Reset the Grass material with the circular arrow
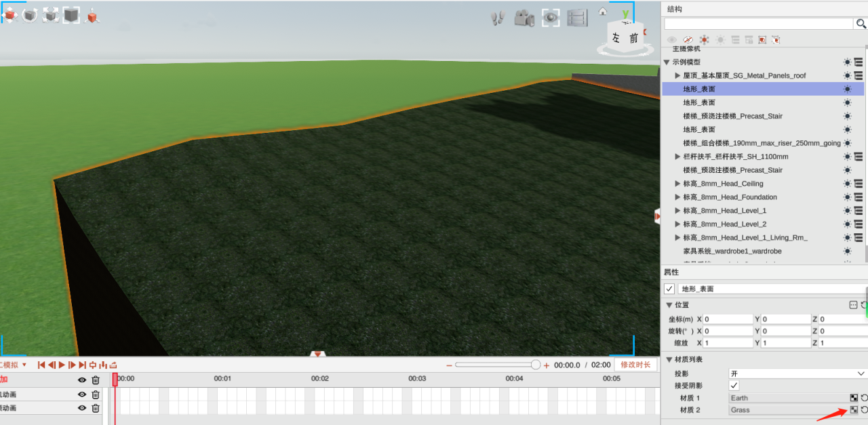This screenshot has height=425, width=868. tap(864, 409)
